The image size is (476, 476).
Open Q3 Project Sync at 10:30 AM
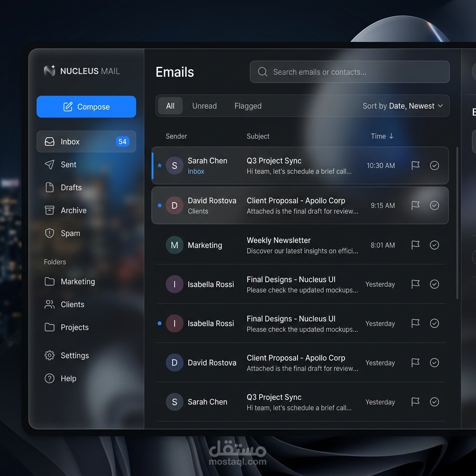point(274,160)
